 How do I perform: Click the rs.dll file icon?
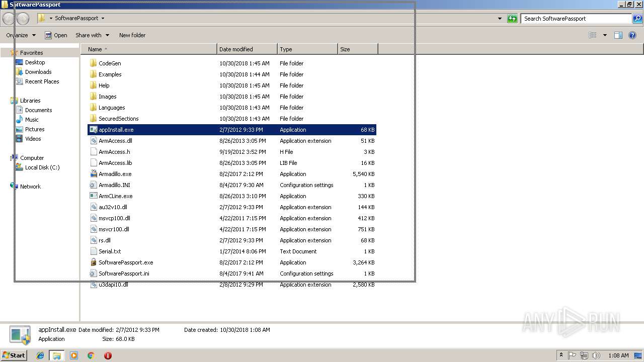[93, 240]
